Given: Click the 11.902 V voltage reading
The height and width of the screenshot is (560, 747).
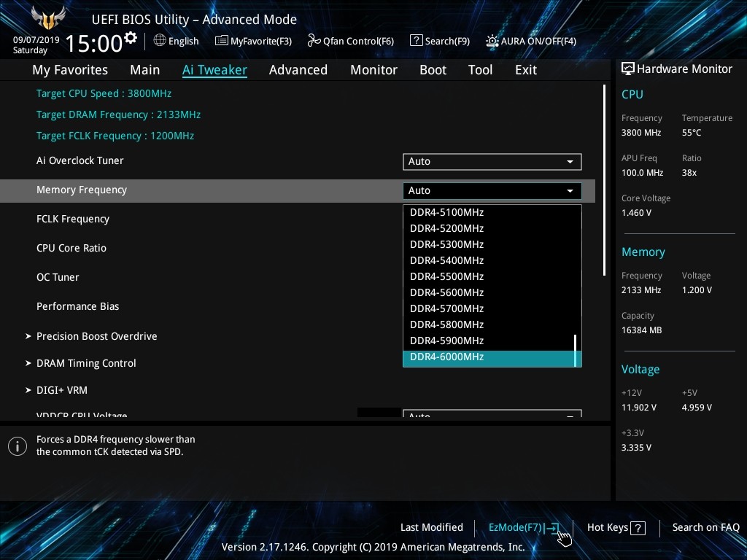Looking at the screenshot, I should point(638,408).
